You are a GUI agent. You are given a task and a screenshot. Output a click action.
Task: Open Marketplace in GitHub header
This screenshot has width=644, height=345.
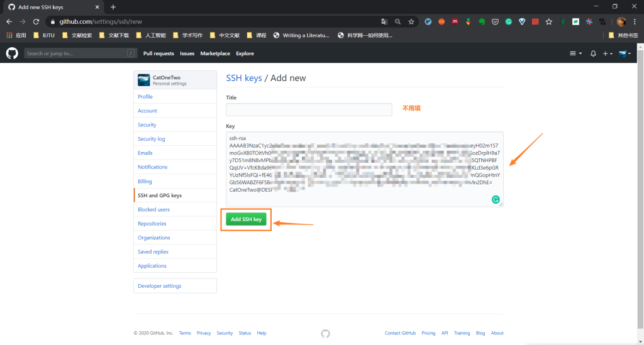tap(215, 53)
